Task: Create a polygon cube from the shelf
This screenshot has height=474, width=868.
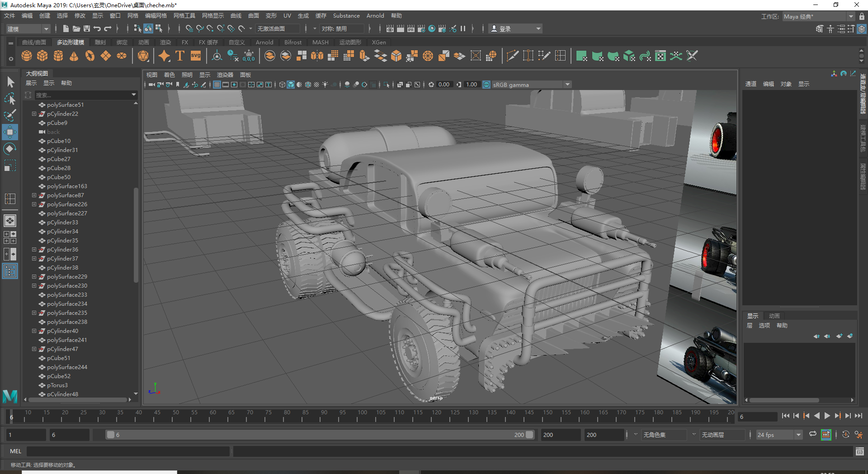Action: (x=42, y=56)
